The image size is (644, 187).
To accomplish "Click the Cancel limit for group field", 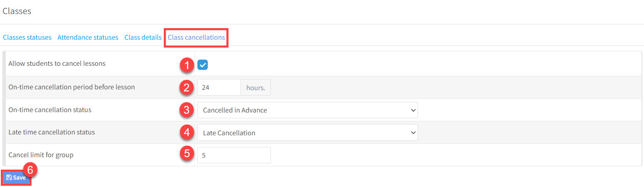I will [233, 155].
